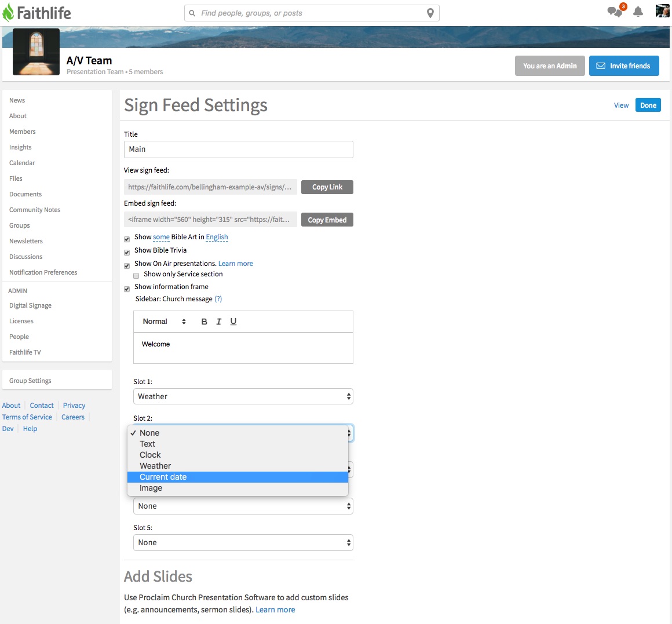Open Groups in the sidebar
Viewport: 672px width, 624px height.
(19, 225)
